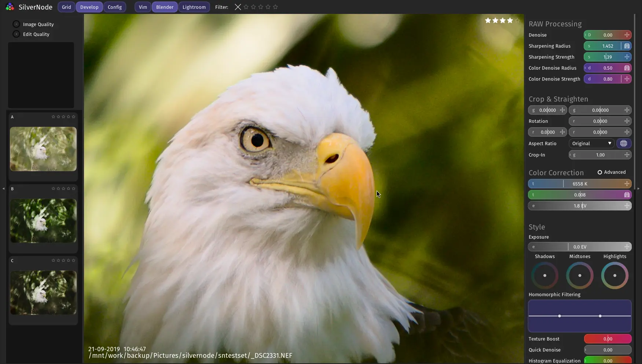Select the Image Quality radio button
The image size is (642, 364).
[x=16, y=24]
